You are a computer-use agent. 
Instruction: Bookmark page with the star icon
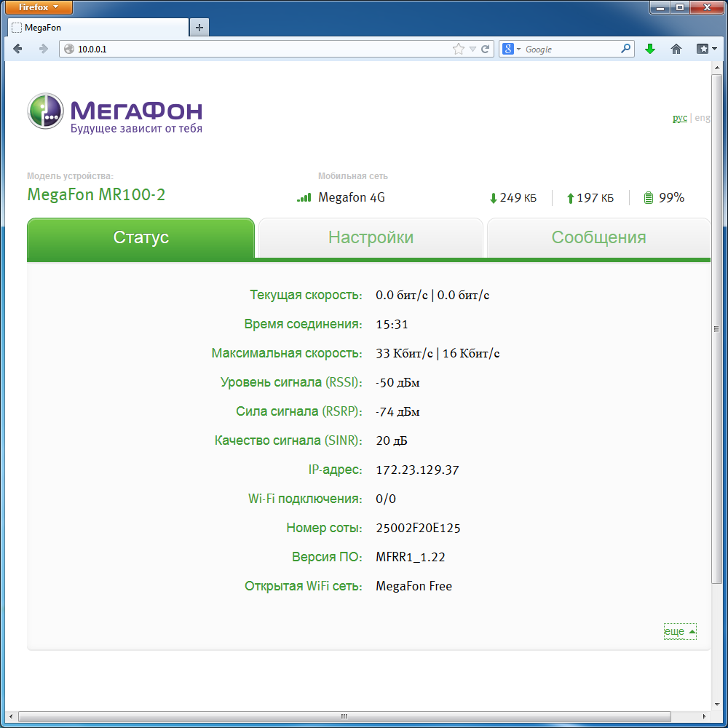[458, 49]
